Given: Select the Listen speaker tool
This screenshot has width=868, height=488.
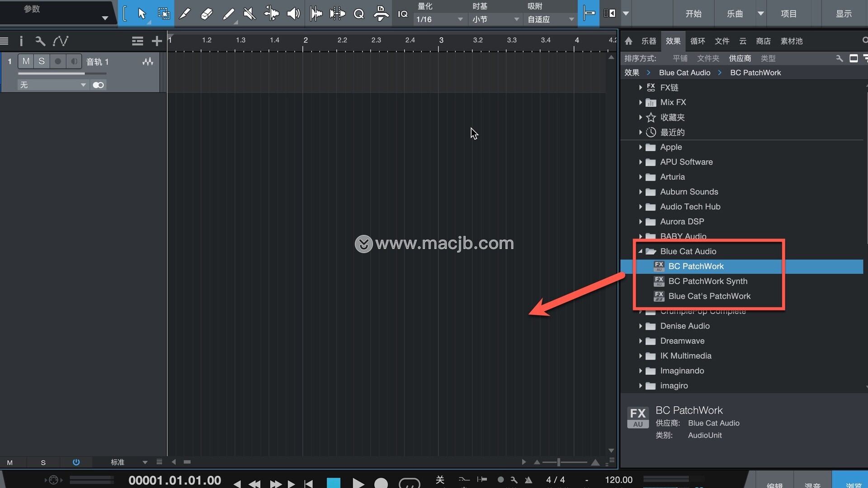Looking at the screenshot, I should tap(293, 14).
